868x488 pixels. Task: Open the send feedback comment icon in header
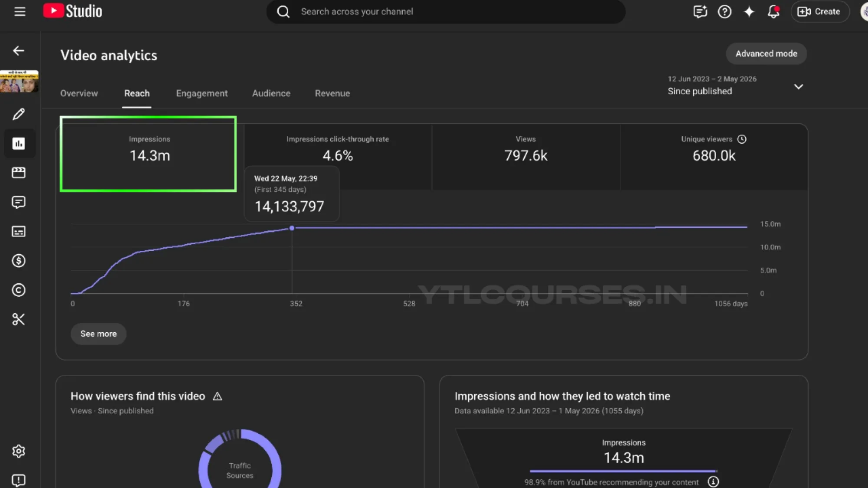(700, 12)
